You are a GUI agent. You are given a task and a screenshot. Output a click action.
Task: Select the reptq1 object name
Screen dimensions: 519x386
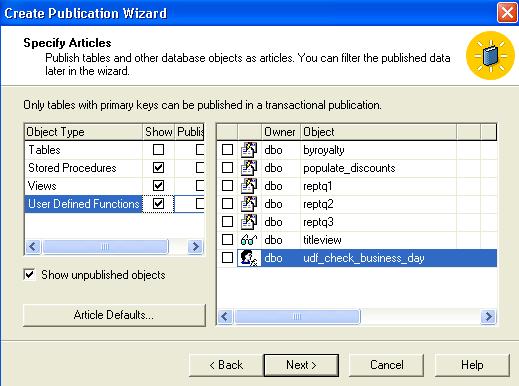(318, 186)
